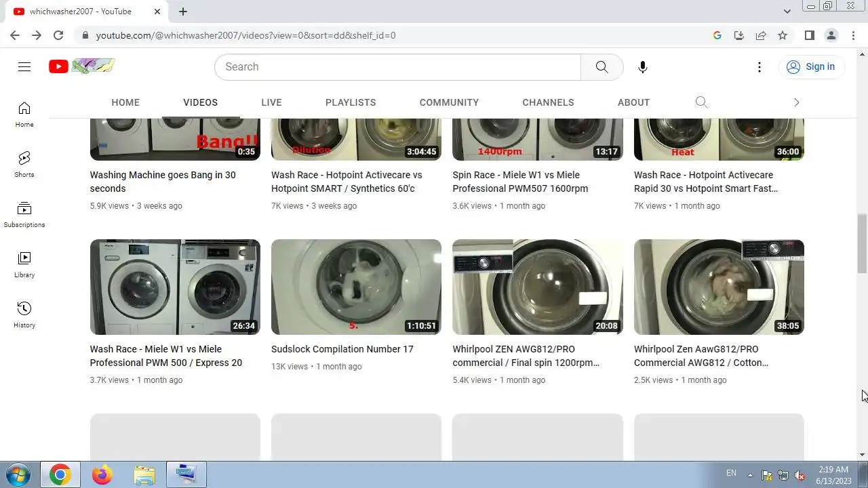Open the COMMUNITY tab
Screen dimensions: 868x488
pyautogui.click(x=449, y=102)
